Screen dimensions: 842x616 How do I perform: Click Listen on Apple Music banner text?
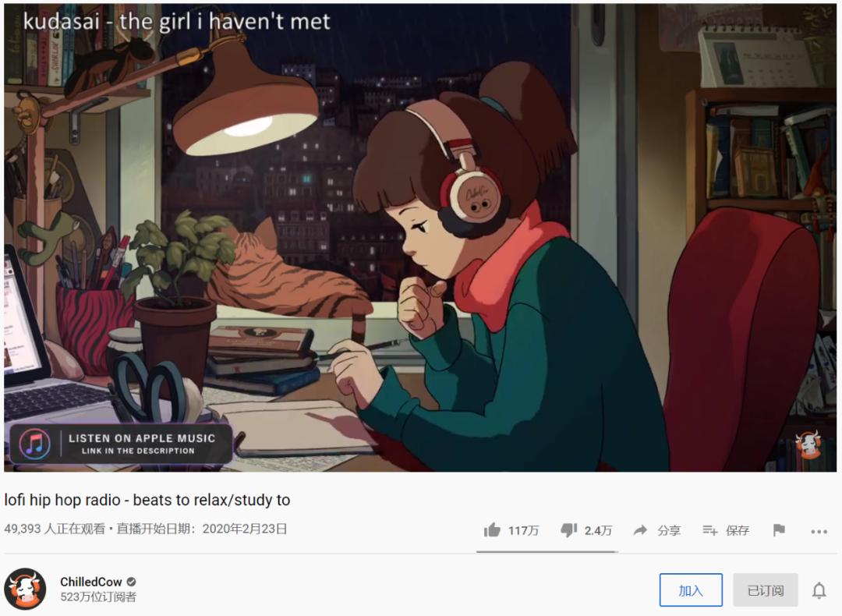point(142,438)
